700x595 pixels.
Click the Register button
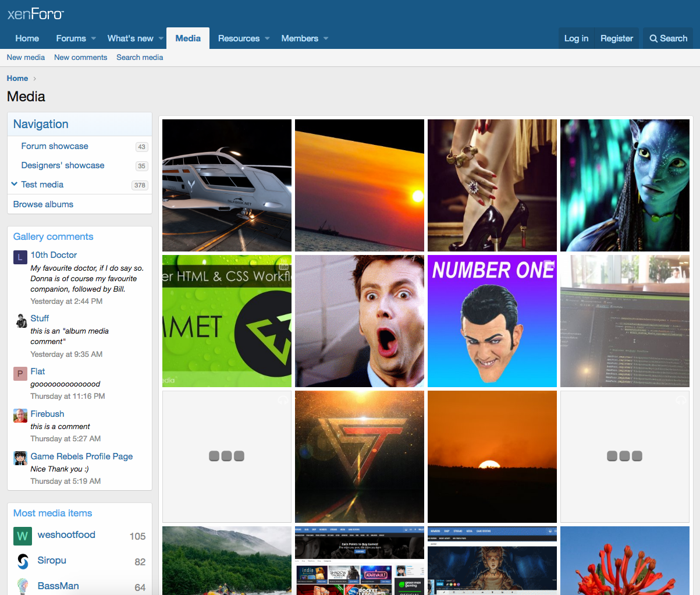(x=616, y=38)
